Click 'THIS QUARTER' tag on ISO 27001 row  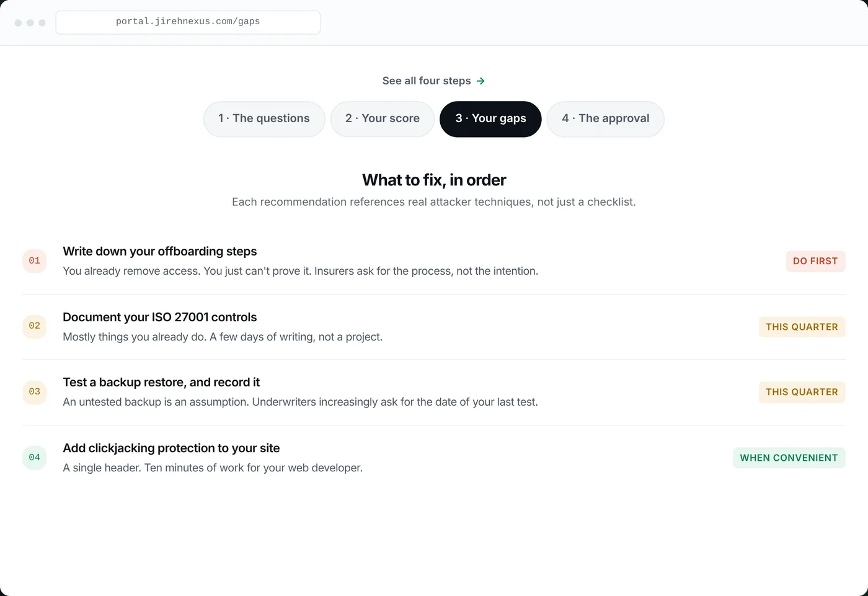(x=802, y=327)
